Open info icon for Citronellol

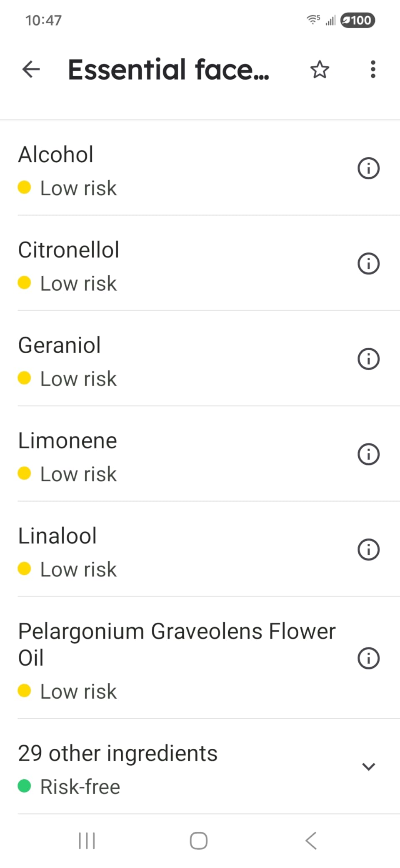(369, 264)
